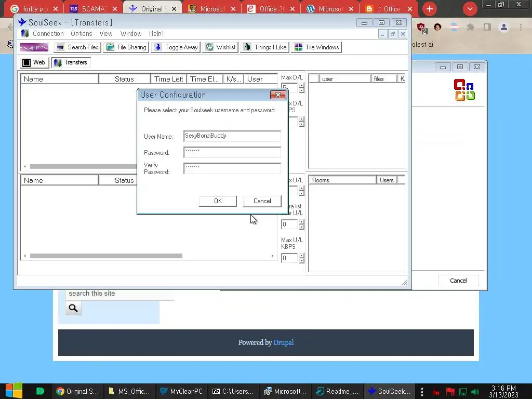Open the Readme_ taskbar item
532x399 pixels.
(337, 391)
